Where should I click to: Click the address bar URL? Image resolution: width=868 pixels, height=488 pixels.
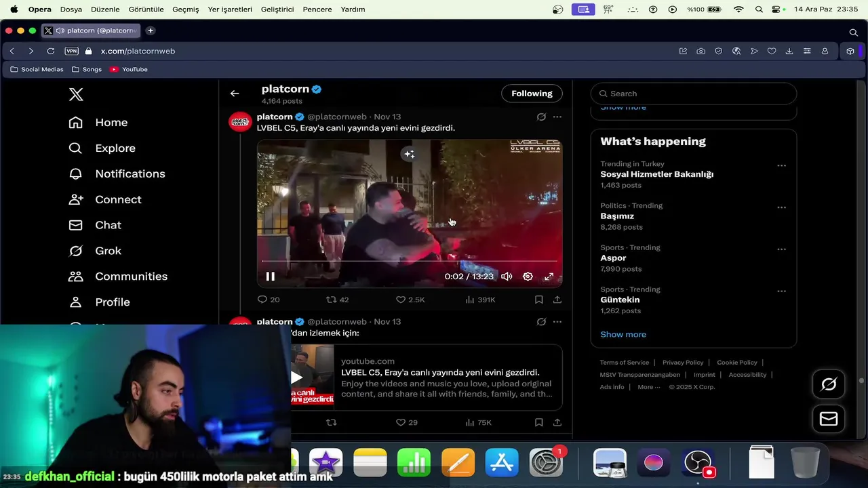pyautogui.click(x=138, y=52)
